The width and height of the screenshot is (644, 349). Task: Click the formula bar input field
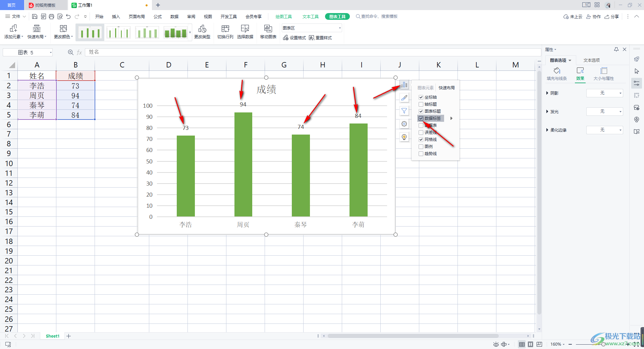click(x=313, y=52)
